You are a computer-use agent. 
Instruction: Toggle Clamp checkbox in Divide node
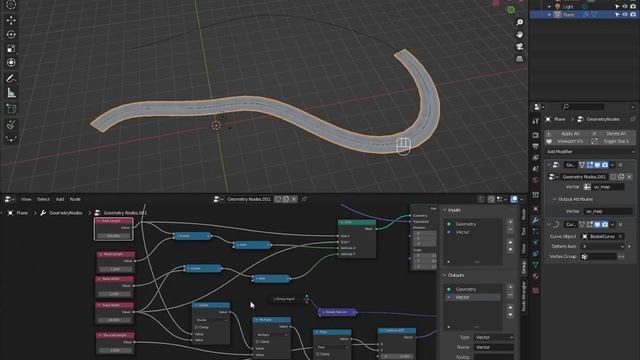point(197,327)
